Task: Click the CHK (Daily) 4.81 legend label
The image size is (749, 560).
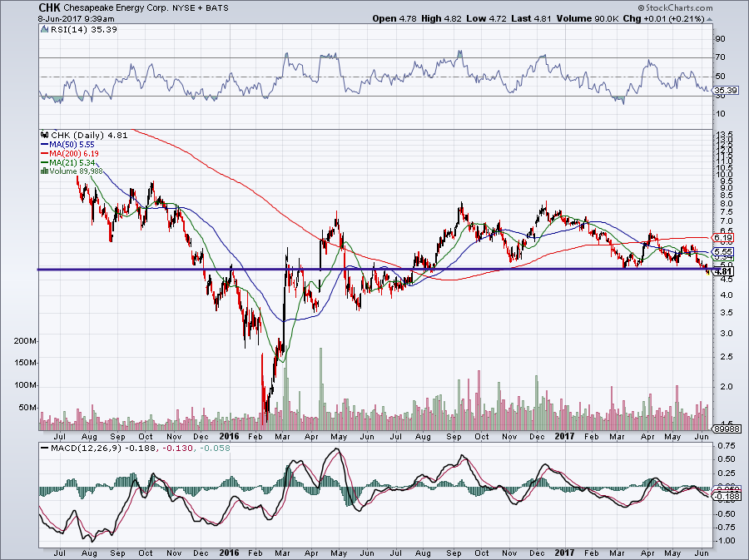Action: (x=89, y=135)
